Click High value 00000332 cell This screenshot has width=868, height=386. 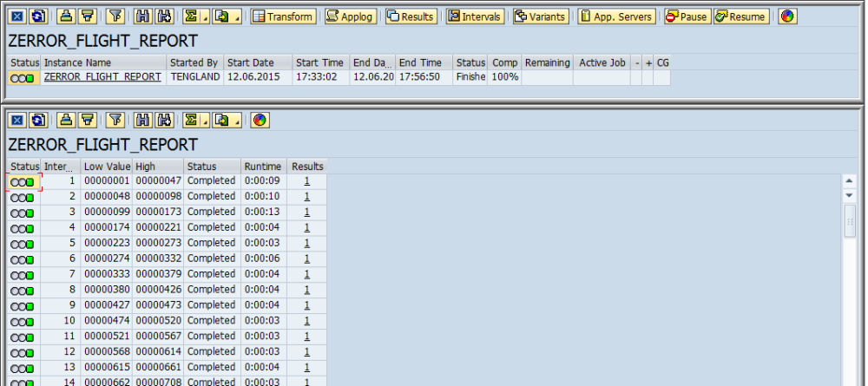coord(158,258)
